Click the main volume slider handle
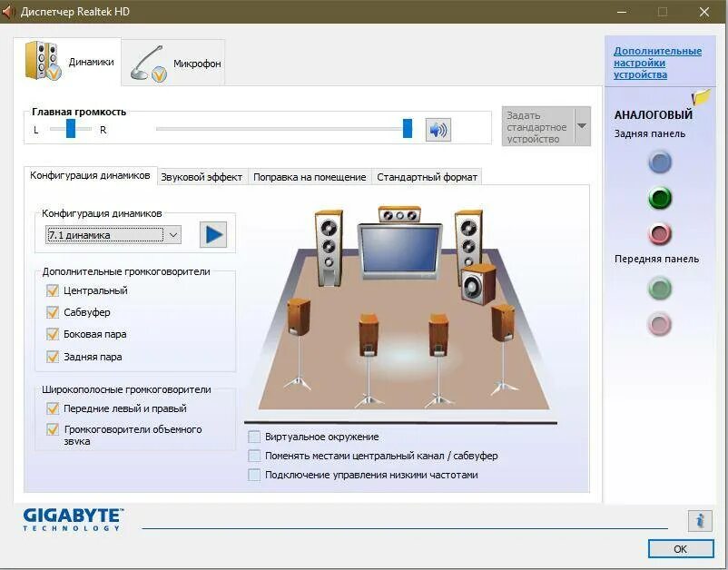 click(408, 129)
